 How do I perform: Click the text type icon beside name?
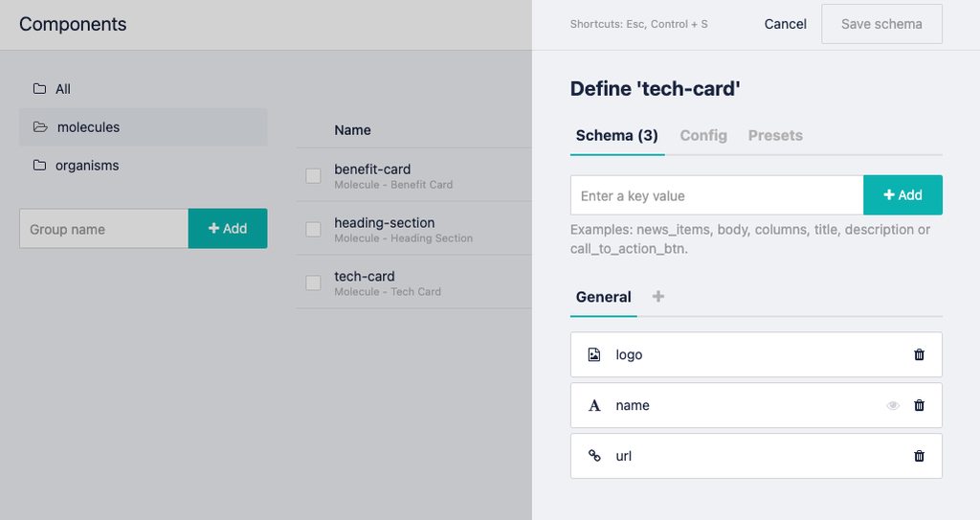pos(594,405)
